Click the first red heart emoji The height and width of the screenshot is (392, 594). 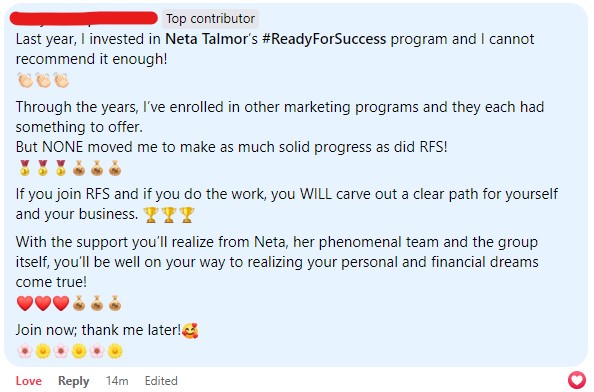[x=25, y=303]
